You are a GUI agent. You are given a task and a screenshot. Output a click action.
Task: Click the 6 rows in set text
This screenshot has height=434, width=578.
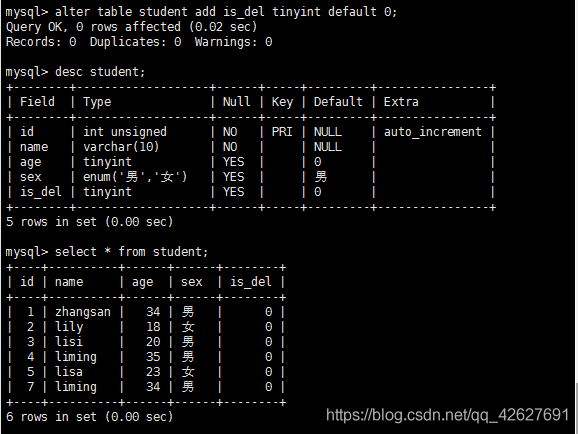tap(89, 417)
